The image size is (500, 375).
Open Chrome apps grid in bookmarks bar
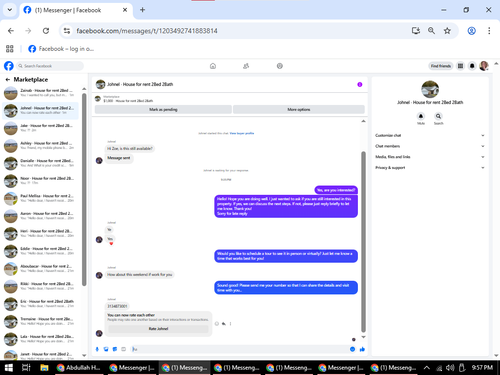coord(10,49)
